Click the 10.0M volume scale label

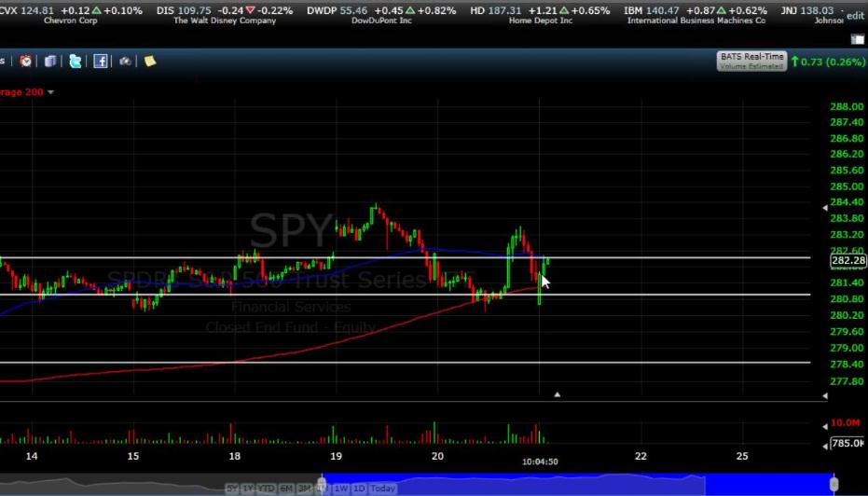(x=846, y=423)
